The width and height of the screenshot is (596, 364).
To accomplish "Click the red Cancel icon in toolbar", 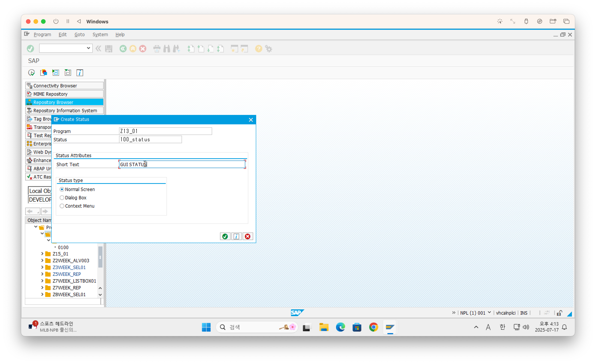I will tap(143, 49).
